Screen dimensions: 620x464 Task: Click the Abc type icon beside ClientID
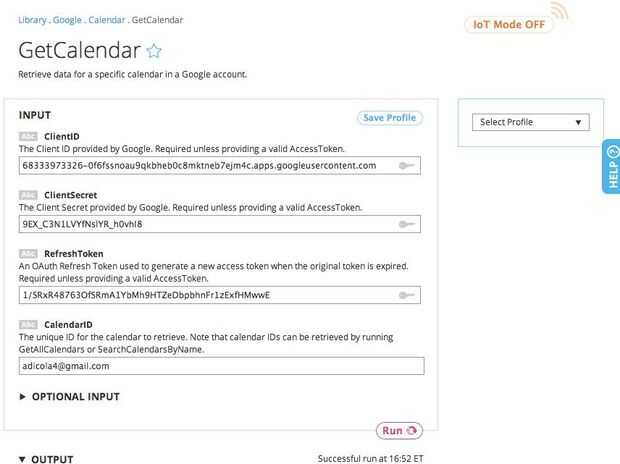[28, 135]
